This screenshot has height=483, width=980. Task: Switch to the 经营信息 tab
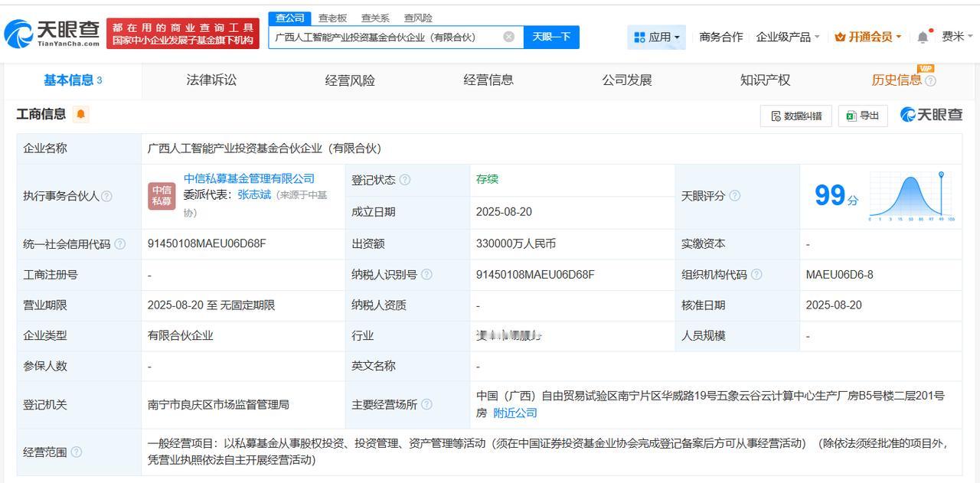click(x=488, y=80)
